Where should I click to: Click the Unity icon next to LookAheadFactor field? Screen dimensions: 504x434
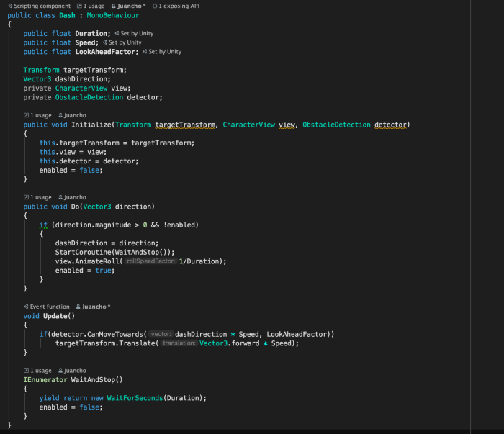point(145,52)
